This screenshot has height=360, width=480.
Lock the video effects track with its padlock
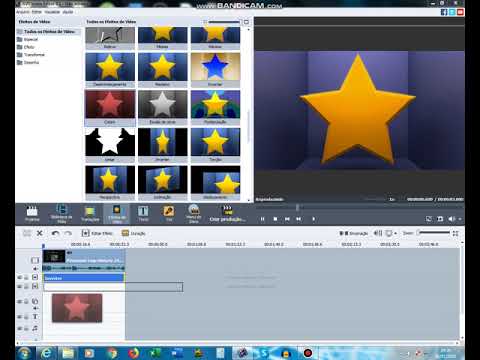(x=26, y=277)
